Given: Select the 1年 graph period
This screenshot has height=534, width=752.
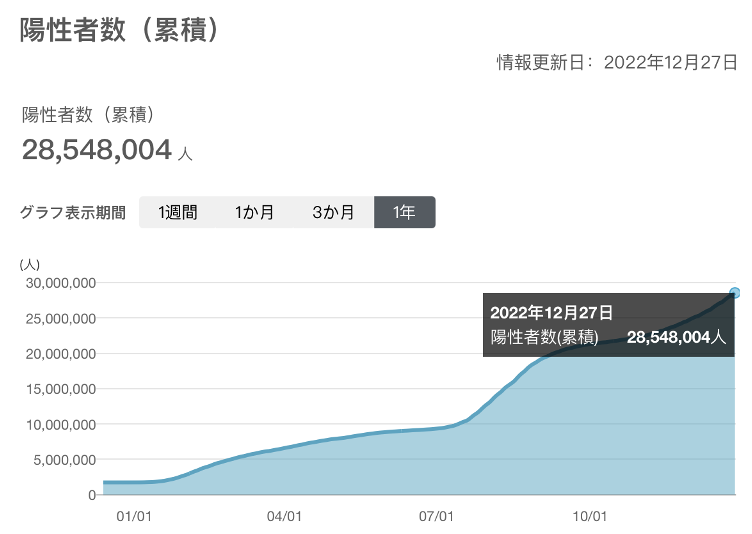Looking at the screenshot, I should click(404, 212).
